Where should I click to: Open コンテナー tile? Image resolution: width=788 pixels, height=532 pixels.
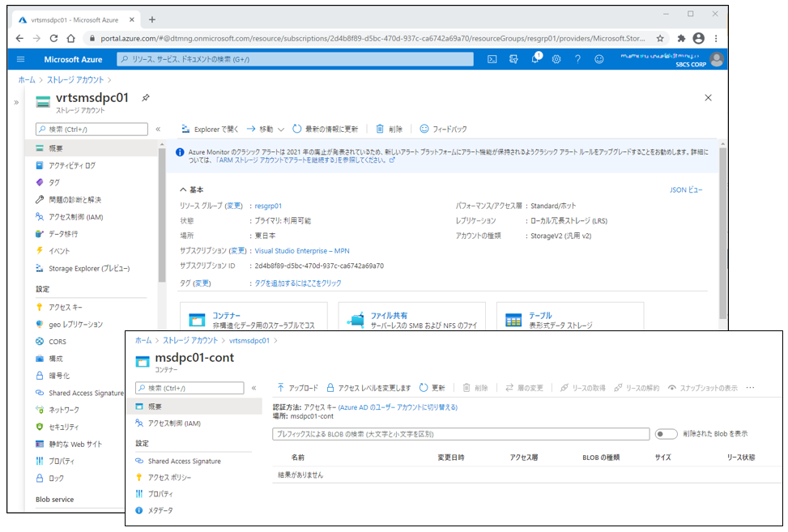tap(253, 317)
